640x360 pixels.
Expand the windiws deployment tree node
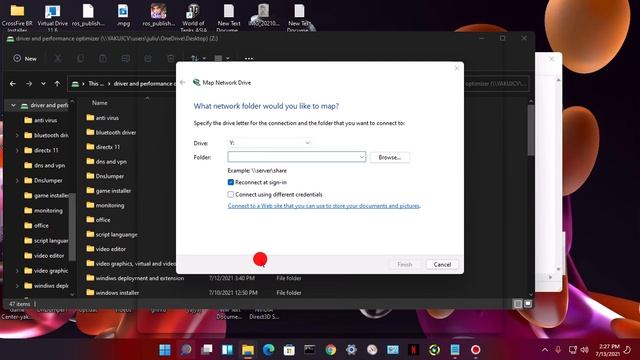click(17, 286)
